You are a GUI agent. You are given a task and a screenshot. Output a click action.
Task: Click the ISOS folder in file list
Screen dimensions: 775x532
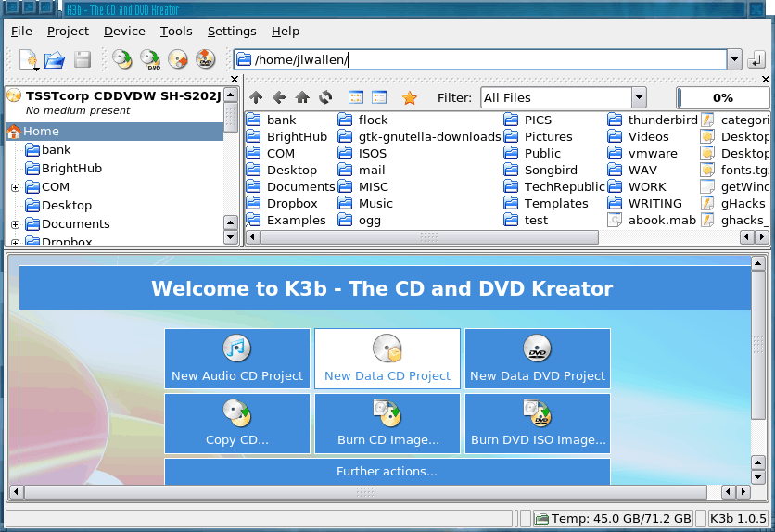pos(362,154)
